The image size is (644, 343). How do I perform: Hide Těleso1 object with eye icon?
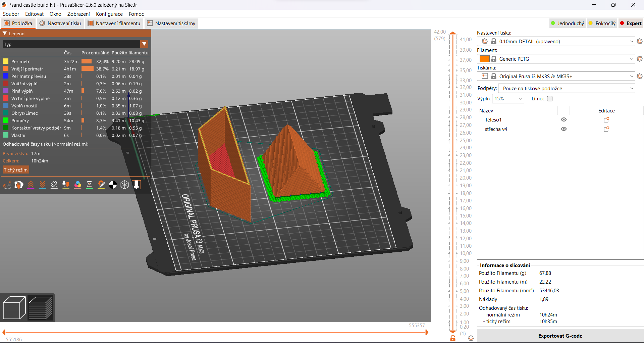(x=564, y=120)
